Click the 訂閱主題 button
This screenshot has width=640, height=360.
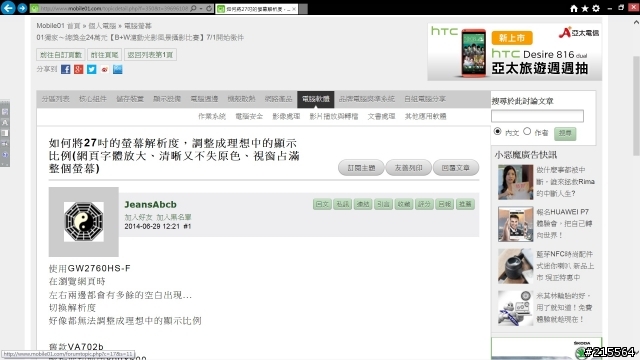tap(361, 168)
